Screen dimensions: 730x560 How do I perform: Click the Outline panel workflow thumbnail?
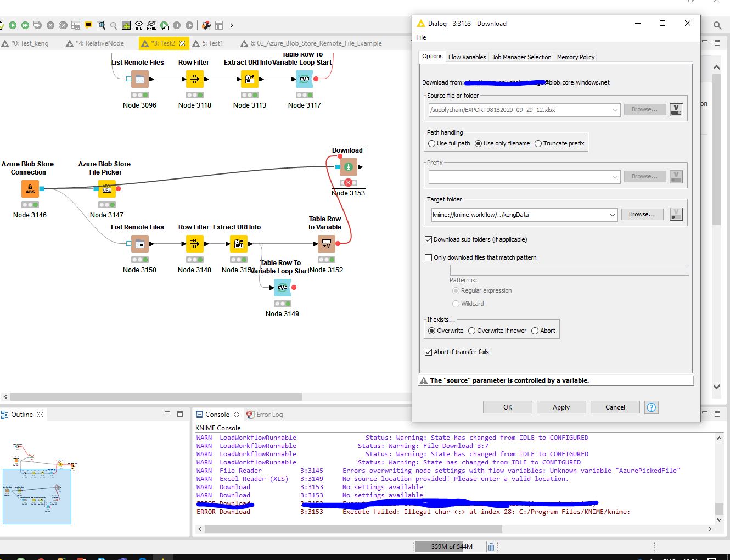pyautogui.click(x=37, y=496)
